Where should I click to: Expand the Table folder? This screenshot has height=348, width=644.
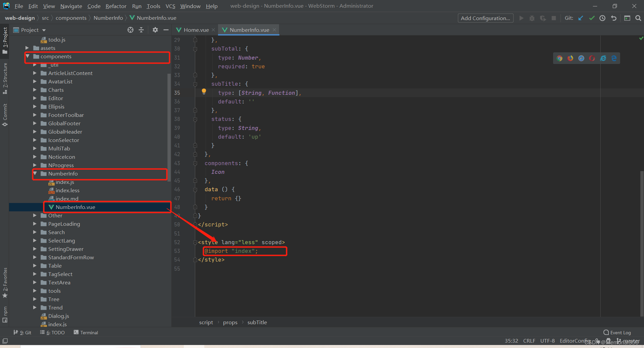35,266
